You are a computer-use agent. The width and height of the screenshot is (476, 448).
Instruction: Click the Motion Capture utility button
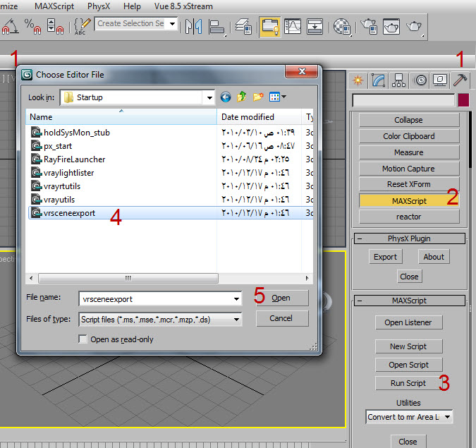409,169
